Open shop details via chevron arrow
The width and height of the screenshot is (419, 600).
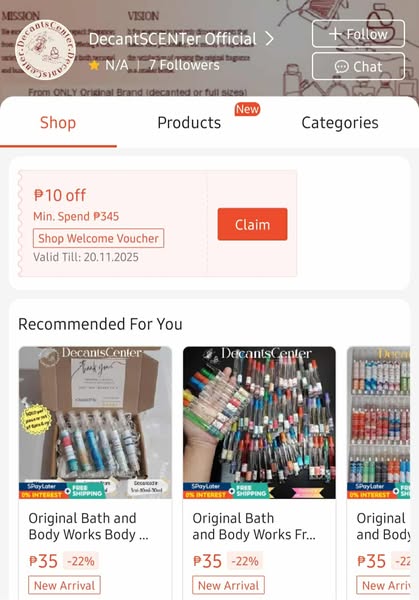click(x=269, y=38)
